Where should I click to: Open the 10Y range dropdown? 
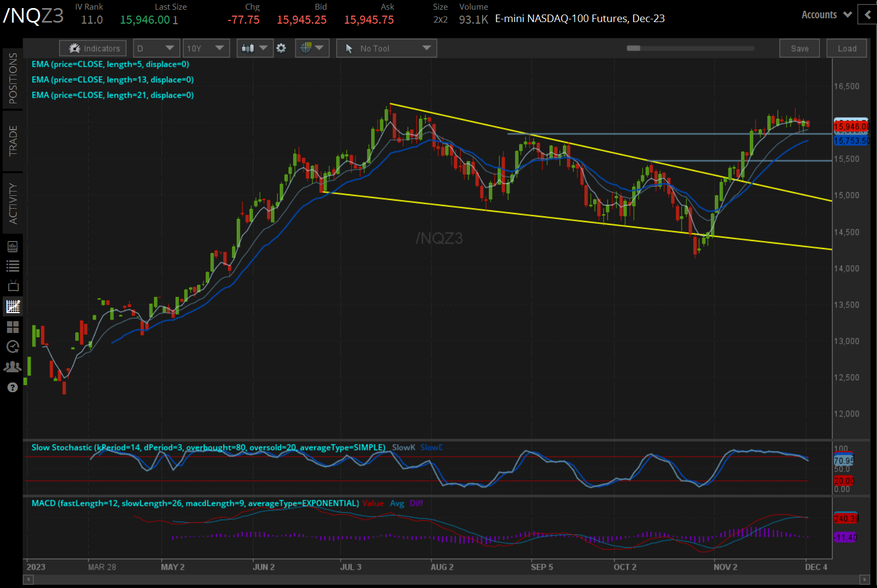pos(206,48)
